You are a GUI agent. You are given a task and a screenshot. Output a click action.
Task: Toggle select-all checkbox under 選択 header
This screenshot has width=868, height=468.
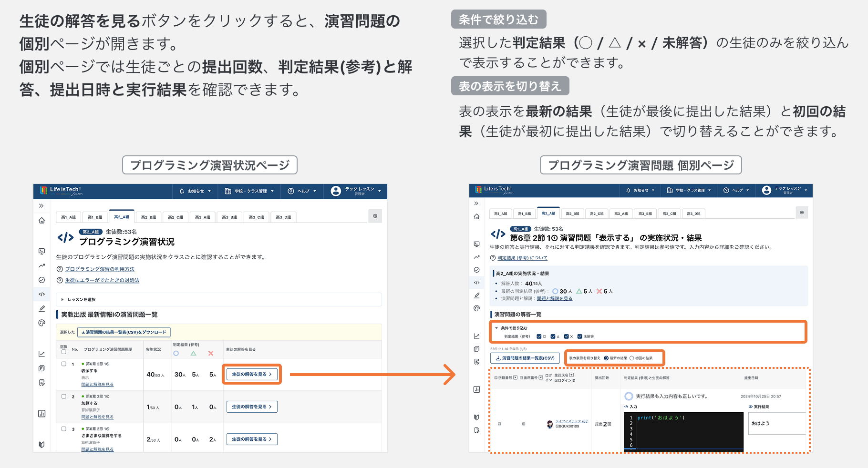click(64, 352)
